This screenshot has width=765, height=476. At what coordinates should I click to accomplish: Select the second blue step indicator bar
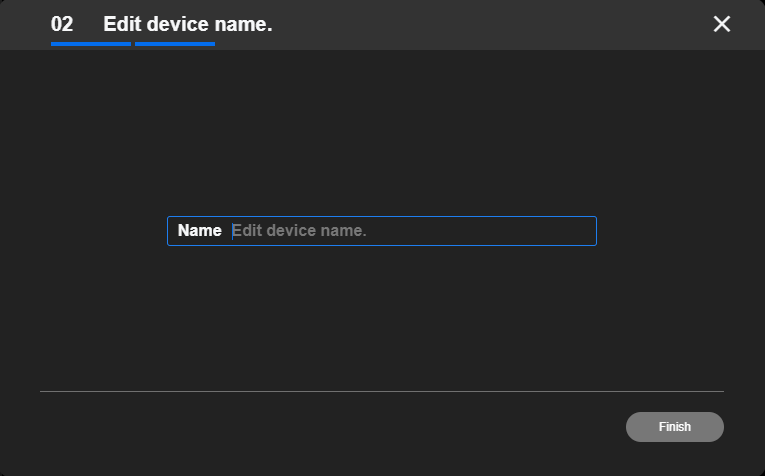point(175,44)
